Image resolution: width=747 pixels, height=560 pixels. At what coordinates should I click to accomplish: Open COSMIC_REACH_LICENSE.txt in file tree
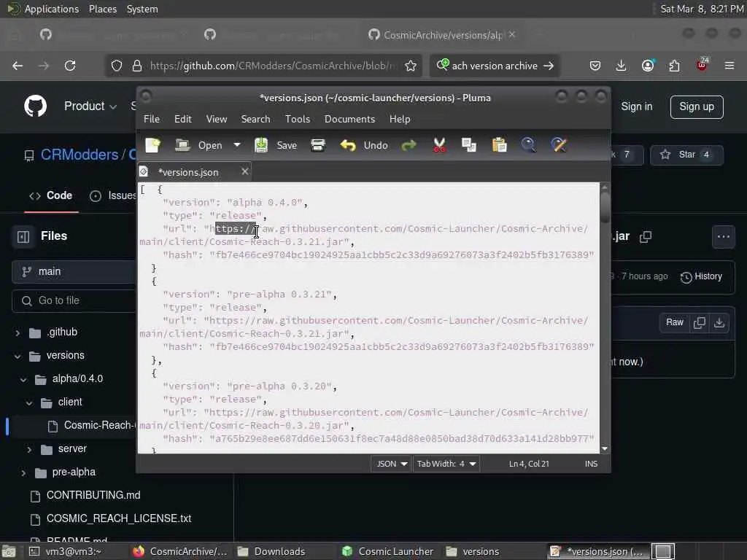coord(119,518)
